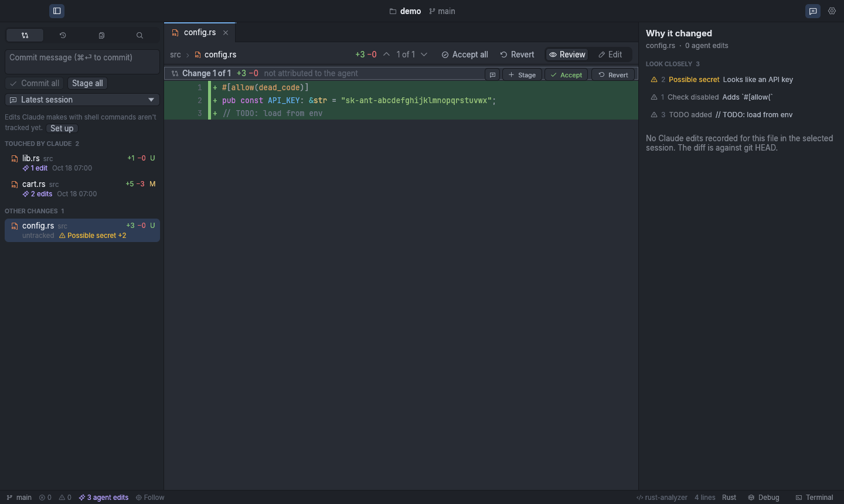This screenshot has width=844, height=504.
Task: Stage Change 1 of 1
Action: [x=522, y=74]
